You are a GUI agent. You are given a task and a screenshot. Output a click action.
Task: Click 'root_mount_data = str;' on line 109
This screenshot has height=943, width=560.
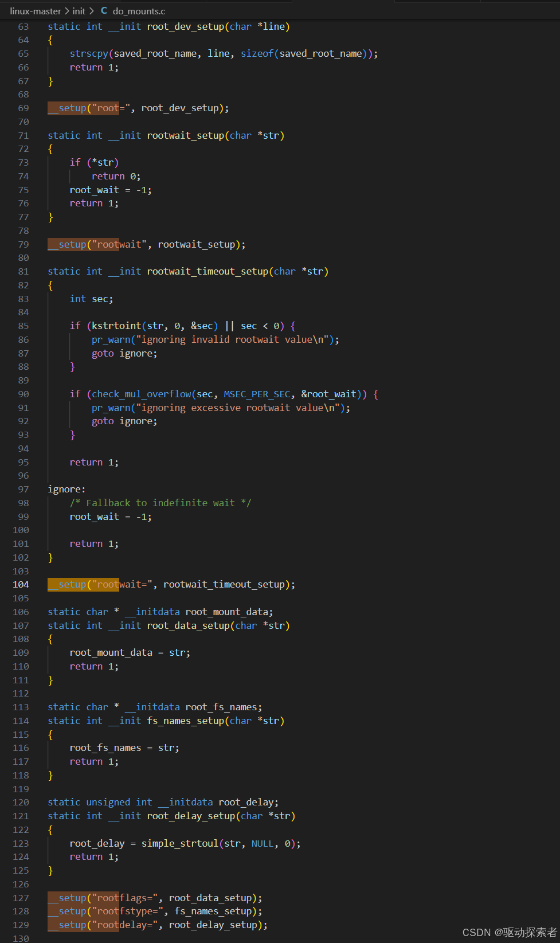tap(130, 652)
